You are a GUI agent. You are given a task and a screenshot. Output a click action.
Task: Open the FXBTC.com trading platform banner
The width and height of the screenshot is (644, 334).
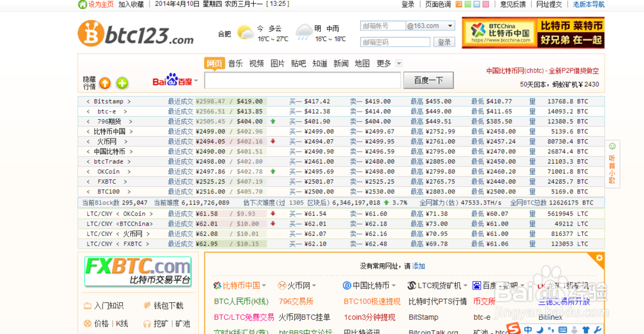(x=138, y=271)
